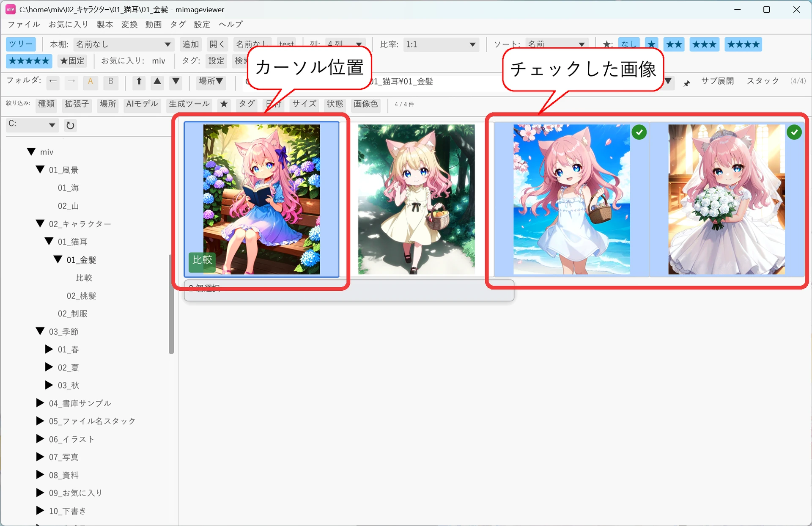Open the ファイル menu
Image resolution: width=812 pixels, height=526 pixels.
click(24, 24)
